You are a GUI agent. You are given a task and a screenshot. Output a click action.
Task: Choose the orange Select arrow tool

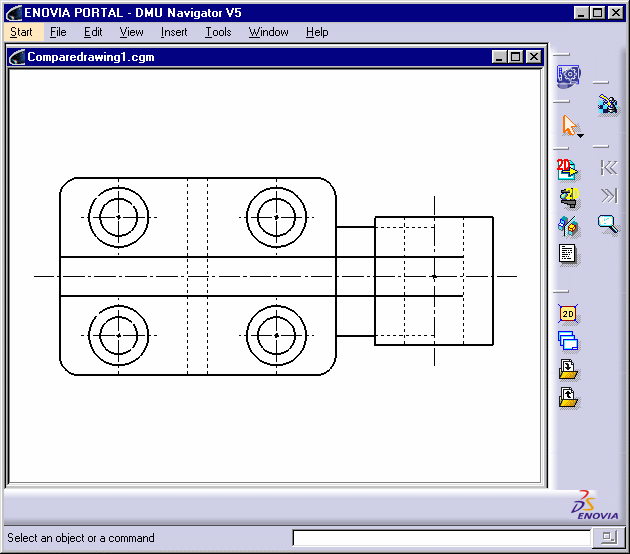569,125
